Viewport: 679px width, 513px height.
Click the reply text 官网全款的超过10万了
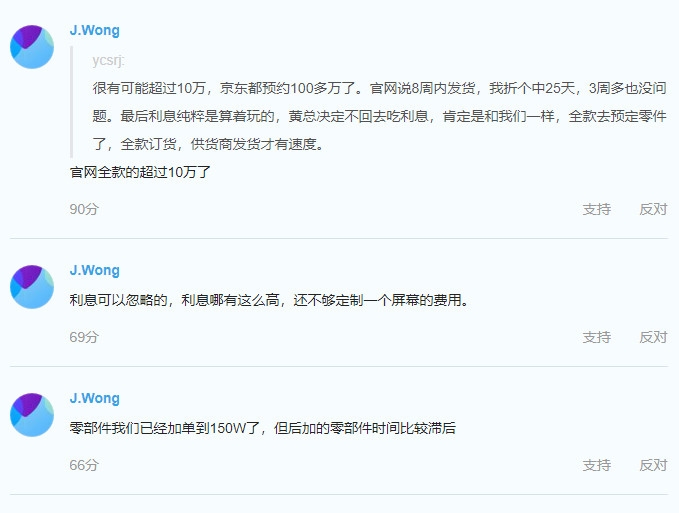pyautogui.click(x=140, y=172)
